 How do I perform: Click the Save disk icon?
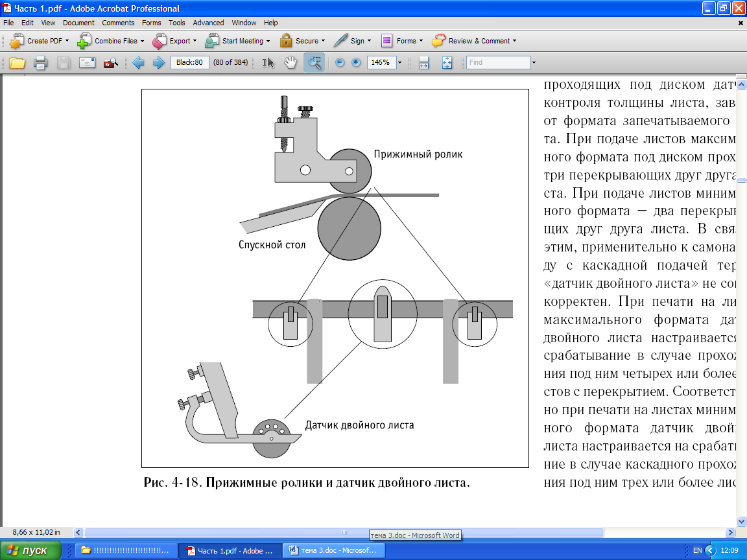[x=64, y=63]
